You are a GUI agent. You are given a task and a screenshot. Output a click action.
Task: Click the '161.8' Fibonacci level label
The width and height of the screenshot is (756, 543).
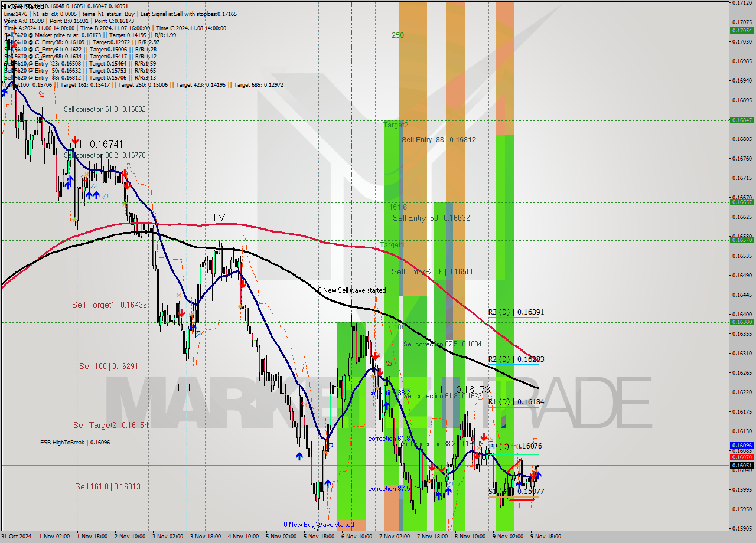coord(397,207)
